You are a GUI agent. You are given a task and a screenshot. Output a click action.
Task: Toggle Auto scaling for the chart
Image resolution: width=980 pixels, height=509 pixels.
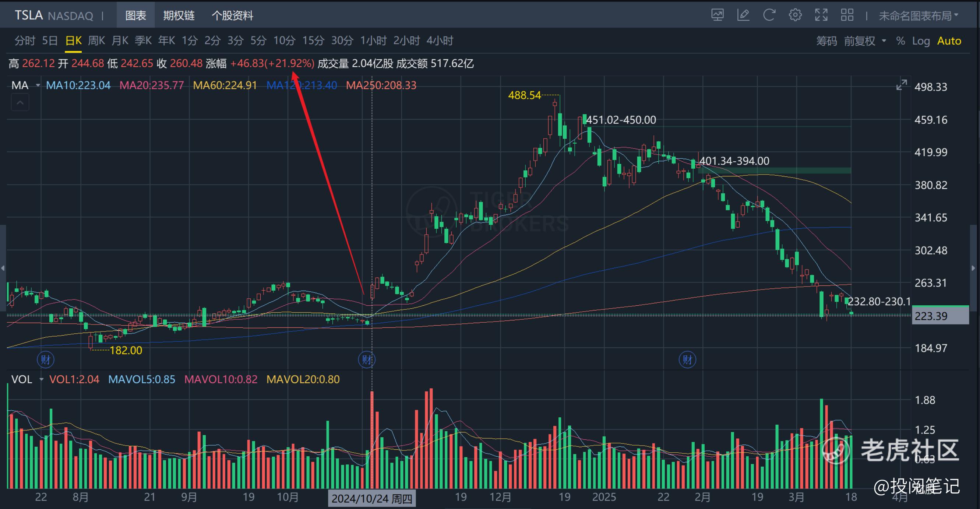pyautogui.click(x=949, y=41)
